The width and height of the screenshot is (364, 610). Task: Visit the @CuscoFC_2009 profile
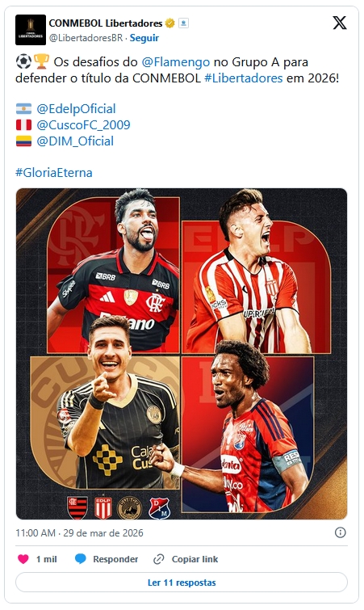(x=83, y=125)
